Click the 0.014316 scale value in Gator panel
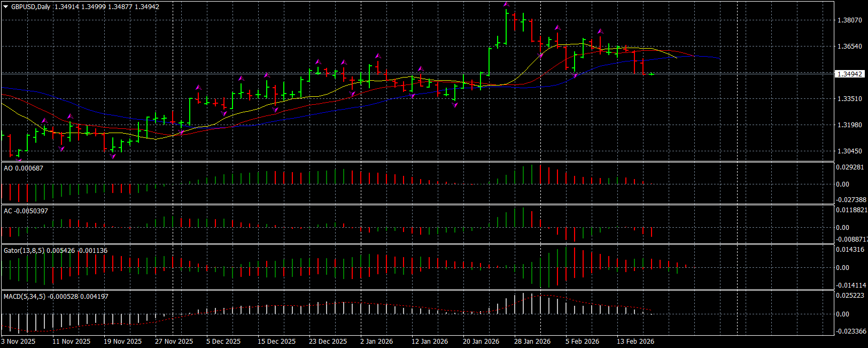The height and width of the screenshot is (348, 868). click(x=850, y=250)
